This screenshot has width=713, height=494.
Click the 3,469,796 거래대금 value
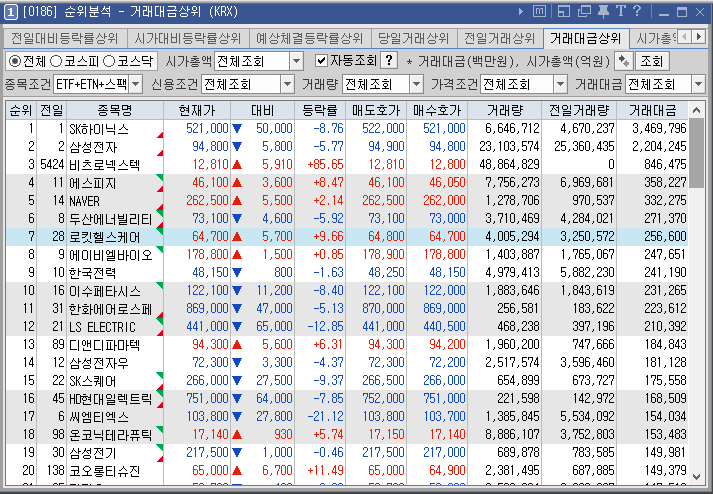point(659,129)
